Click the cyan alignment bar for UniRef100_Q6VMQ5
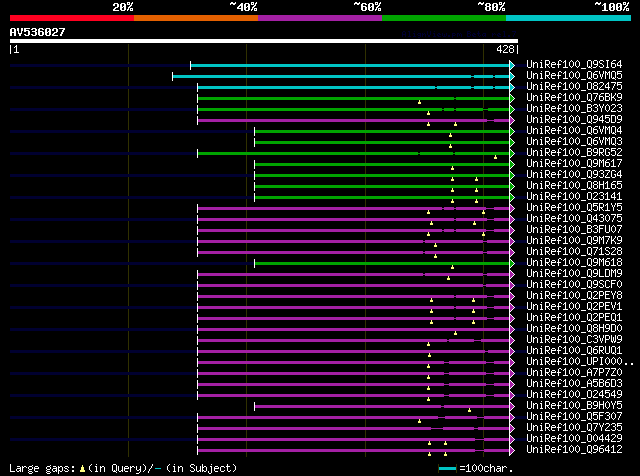The width and height of the screenshot is (640, 476). pos(341,76)
